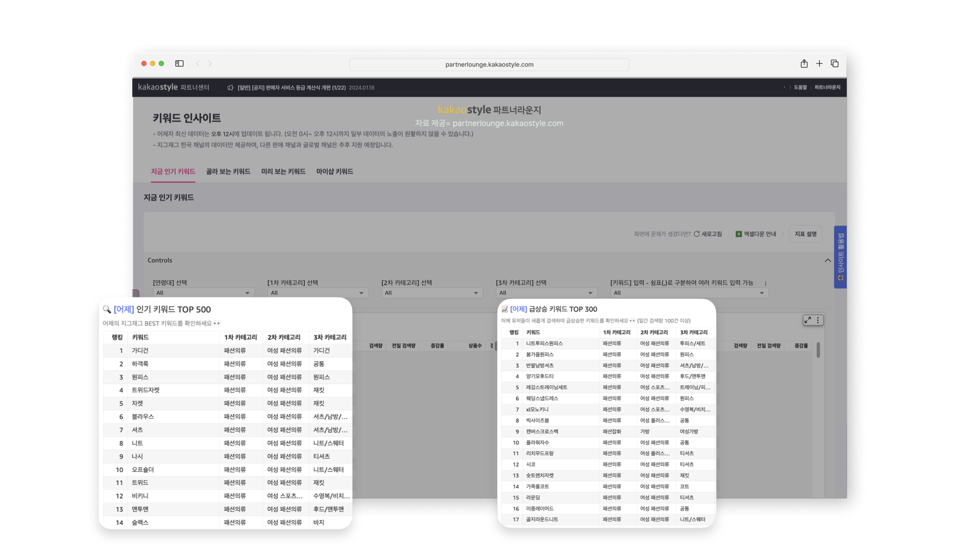Click the 웨딩스냅드레스 rising keyword
980x551 pixels.
click(x=542, y=398)
